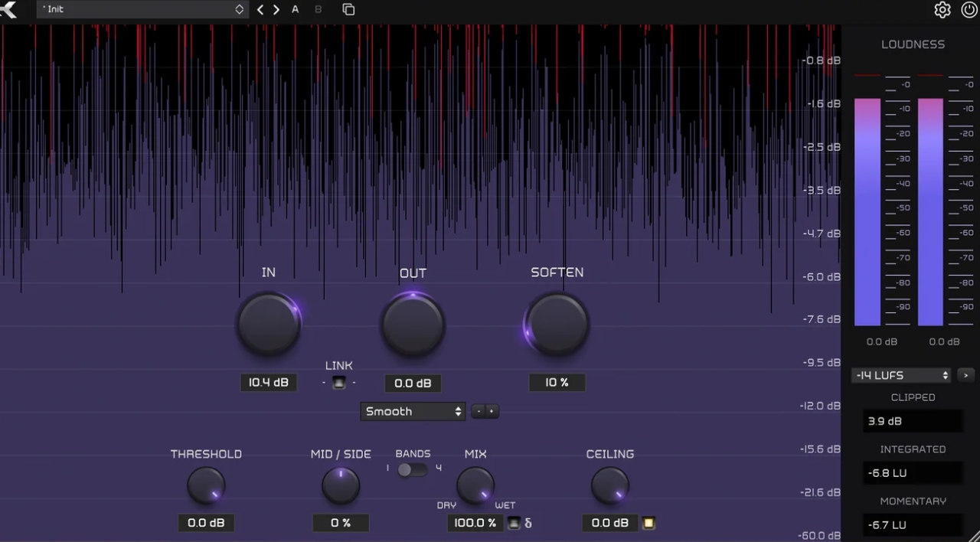Screen dimensions: 980x542
Task: Click the CEILING value field 0.0 dB
Action: (610, 523)
